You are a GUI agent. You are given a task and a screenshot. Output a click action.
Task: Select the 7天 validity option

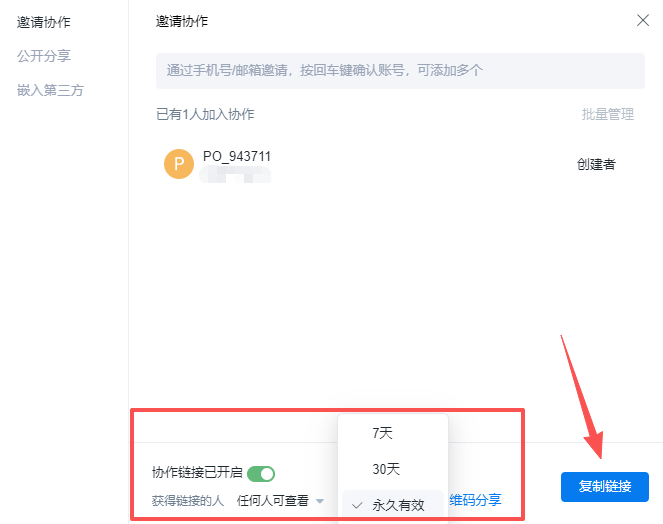coord(384,433)
